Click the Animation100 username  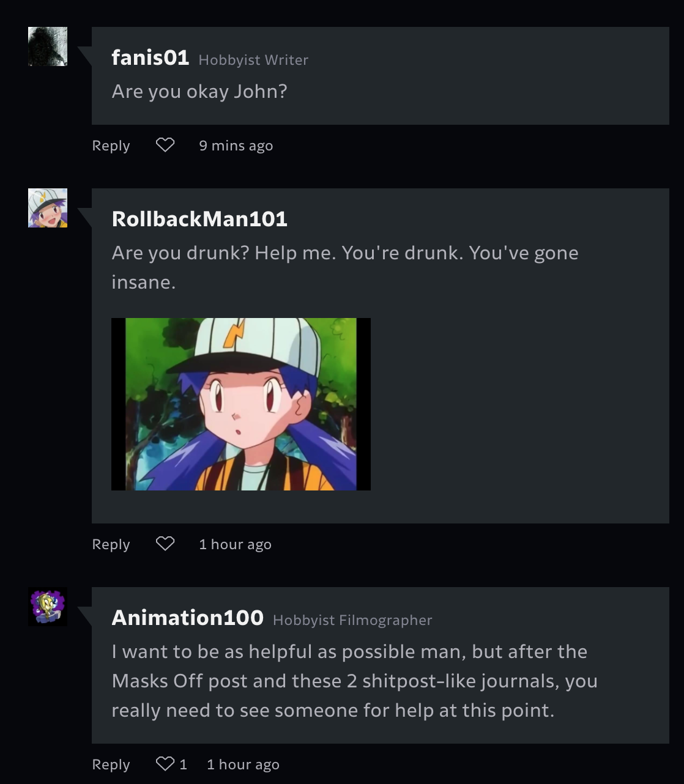tap(187, 618)
